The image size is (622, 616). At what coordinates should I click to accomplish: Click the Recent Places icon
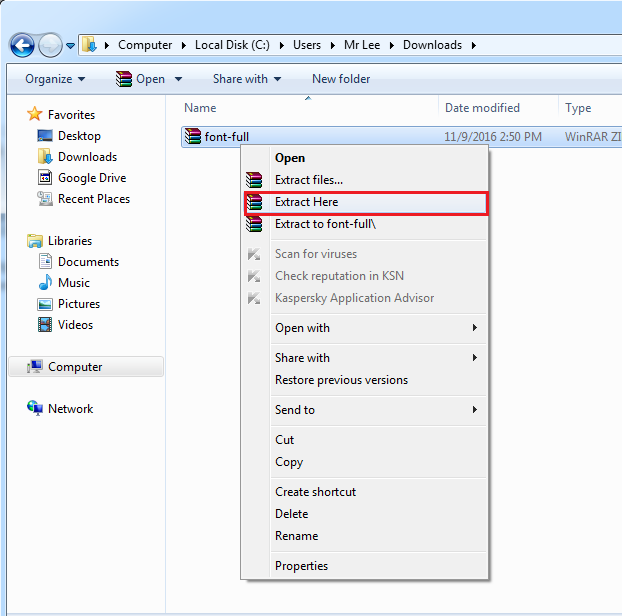coord(45,199)
